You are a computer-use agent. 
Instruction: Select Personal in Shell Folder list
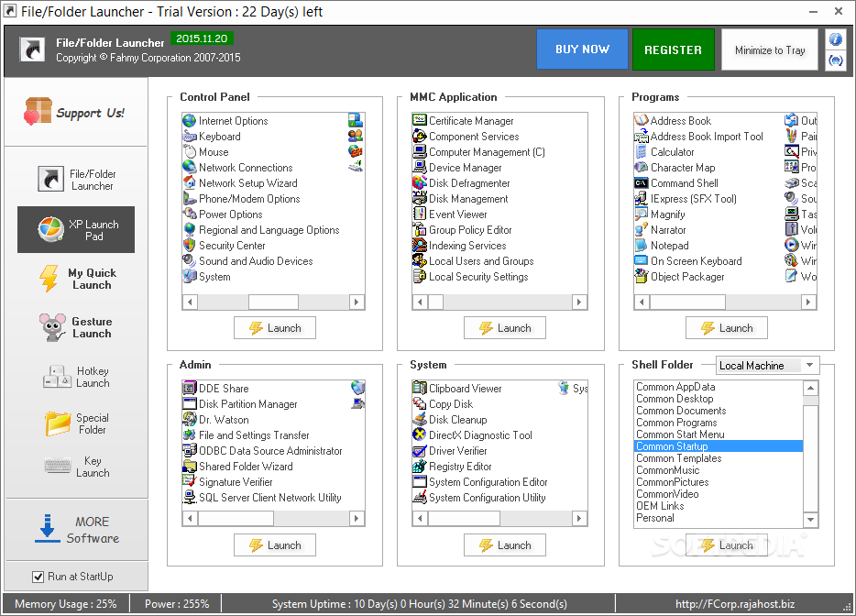tap(719, 518)
